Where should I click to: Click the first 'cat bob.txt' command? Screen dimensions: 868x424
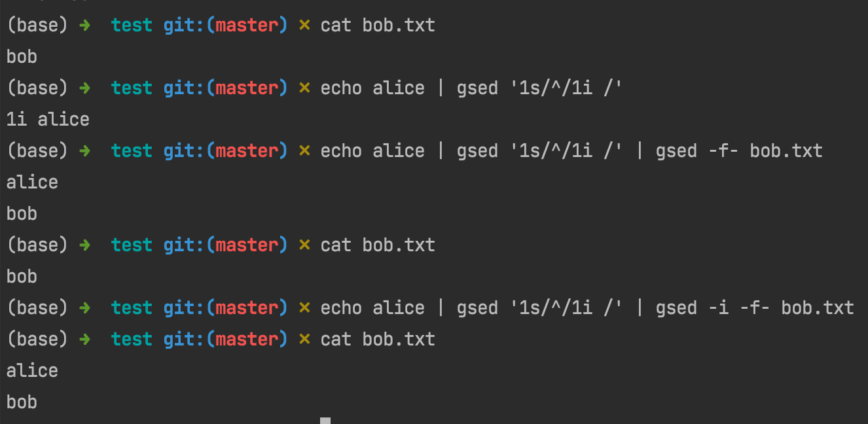pos(378,26)
